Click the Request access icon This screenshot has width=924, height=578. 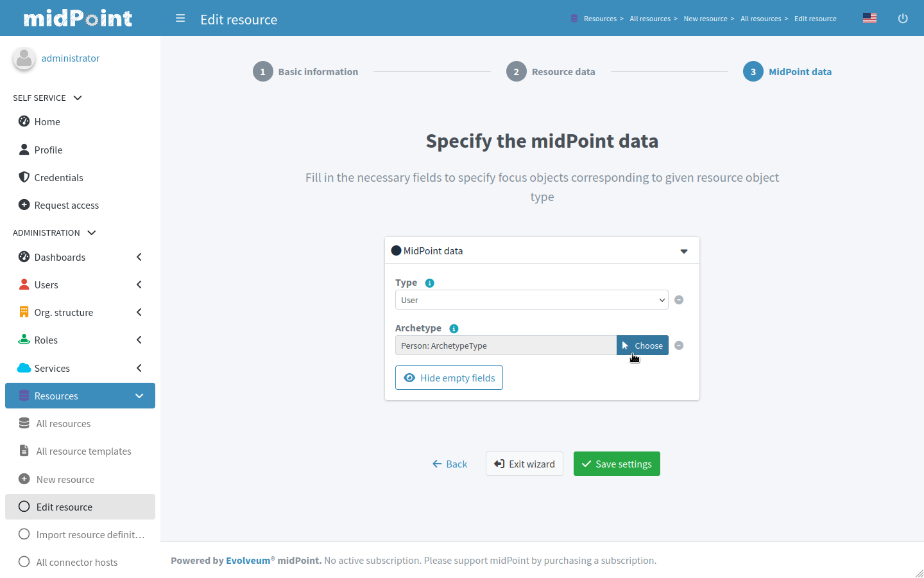pyautogui.click(x=24, y=205)
